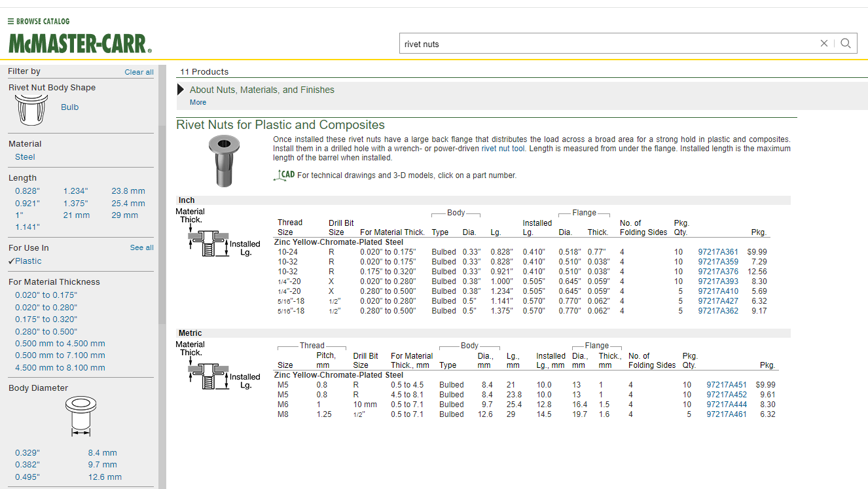Open the Browse Catalog hamburger menu
868x489 pixels.
(x=39, y=21)
